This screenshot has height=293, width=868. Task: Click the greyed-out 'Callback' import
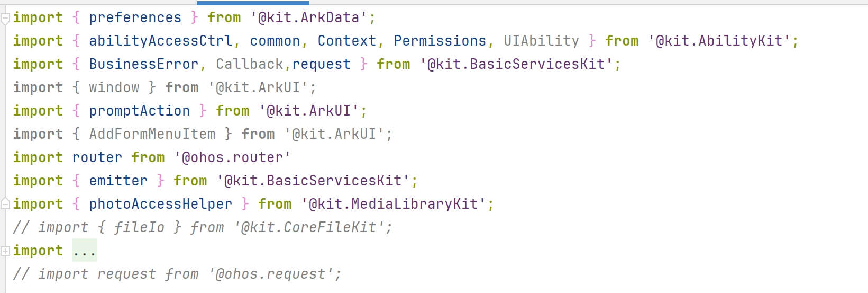250,65
